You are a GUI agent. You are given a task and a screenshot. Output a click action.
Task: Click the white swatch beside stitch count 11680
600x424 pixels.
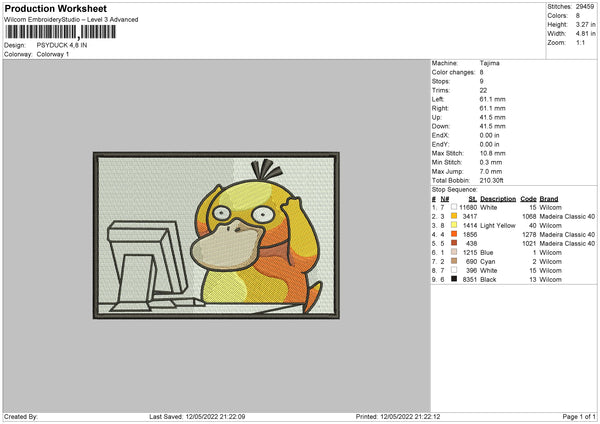[454, 207]
